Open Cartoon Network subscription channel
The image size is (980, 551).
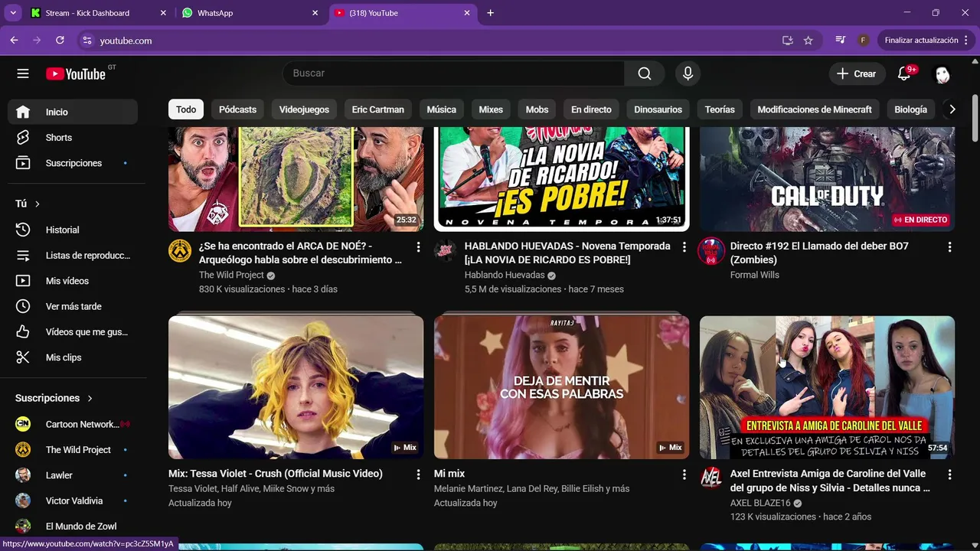pos(73,424)
